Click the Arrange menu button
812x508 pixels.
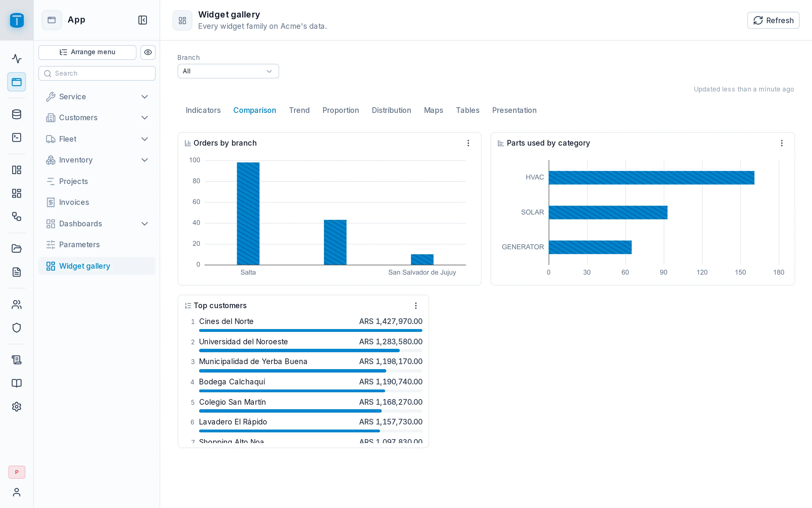tap(87, 52)
